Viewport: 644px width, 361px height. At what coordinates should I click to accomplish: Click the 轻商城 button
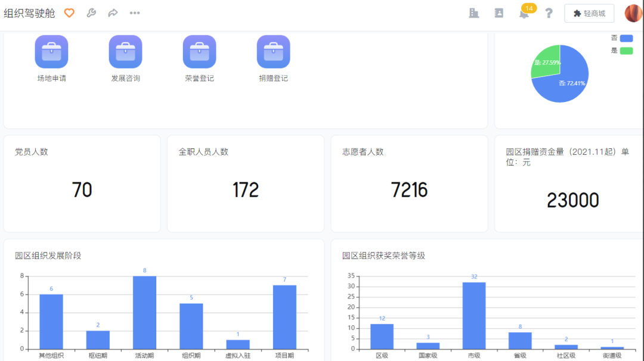click(x=589, y=13)
